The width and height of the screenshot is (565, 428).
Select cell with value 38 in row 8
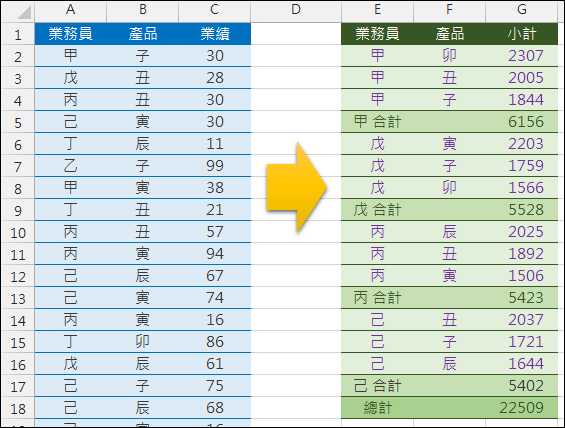tap(215, 188)
